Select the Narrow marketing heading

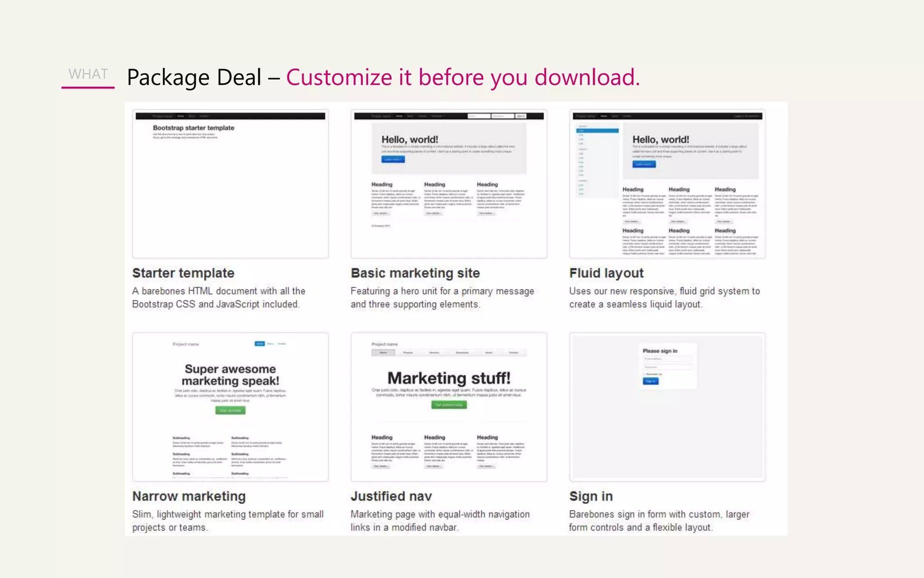tap(189, 496)
